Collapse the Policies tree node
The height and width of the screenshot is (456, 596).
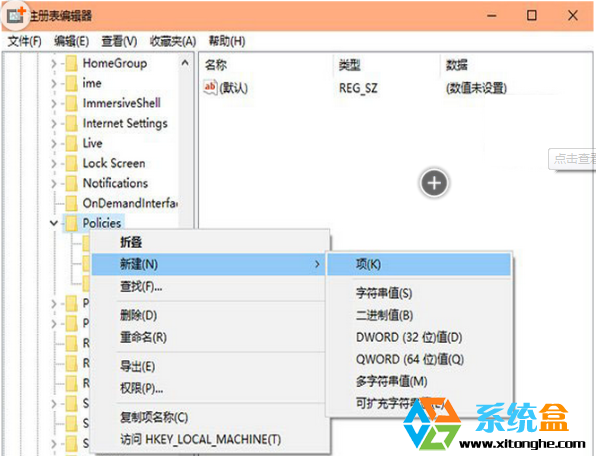(x=54, y=223)
